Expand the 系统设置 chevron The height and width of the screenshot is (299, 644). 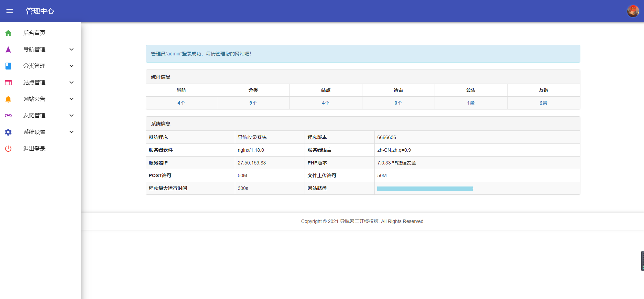pos(72,132)
